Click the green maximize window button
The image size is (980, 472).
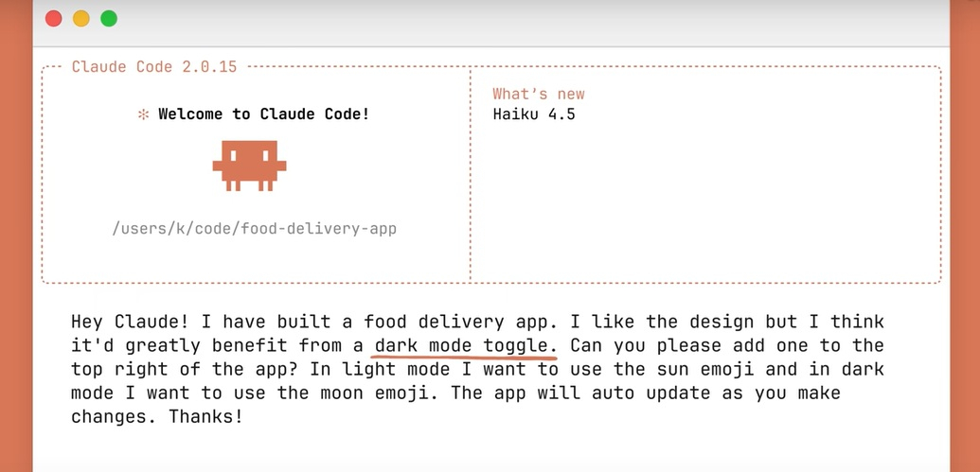(109, 18)
